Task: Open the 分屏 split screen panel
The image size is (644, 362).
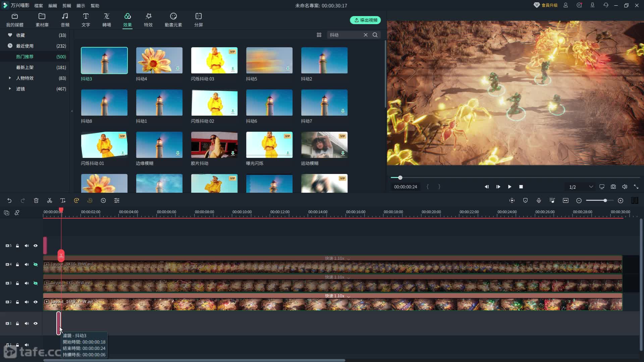Action: pos(198,20)
